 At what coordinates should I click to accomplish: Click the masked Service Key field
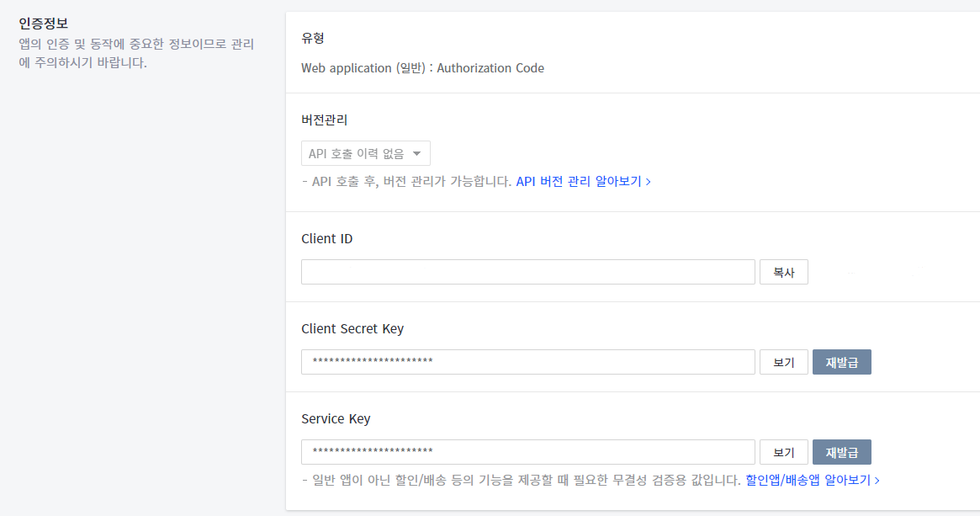[527, 452]
